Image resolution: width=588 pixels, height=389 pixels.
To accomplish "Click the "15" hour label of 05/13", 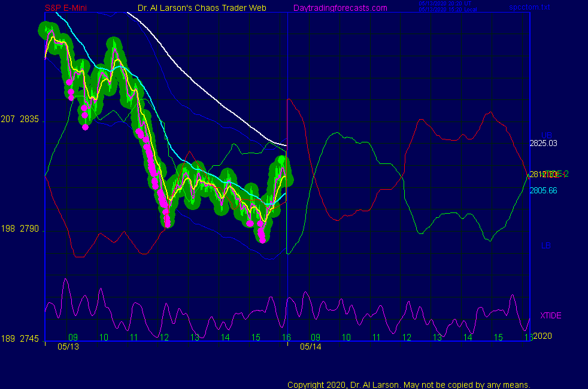I will coord(256,338).
